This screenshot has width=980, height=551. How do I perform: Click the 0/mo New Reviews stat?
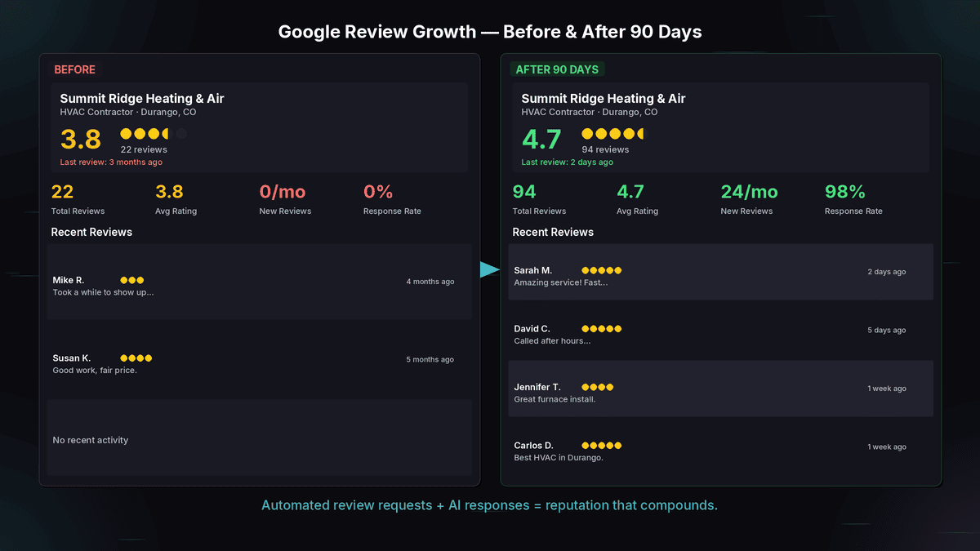point(285,199)
